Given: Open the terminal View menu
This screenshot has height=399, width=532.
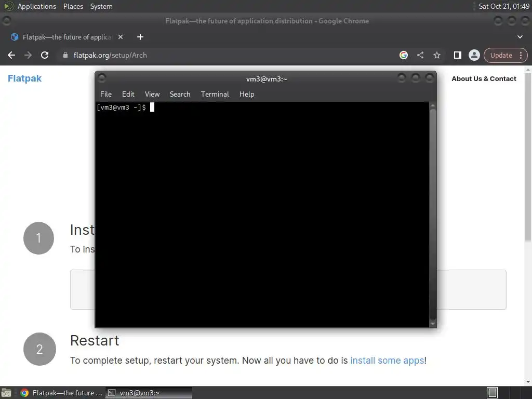Looking at the screenshot, I should coord(152,95).
